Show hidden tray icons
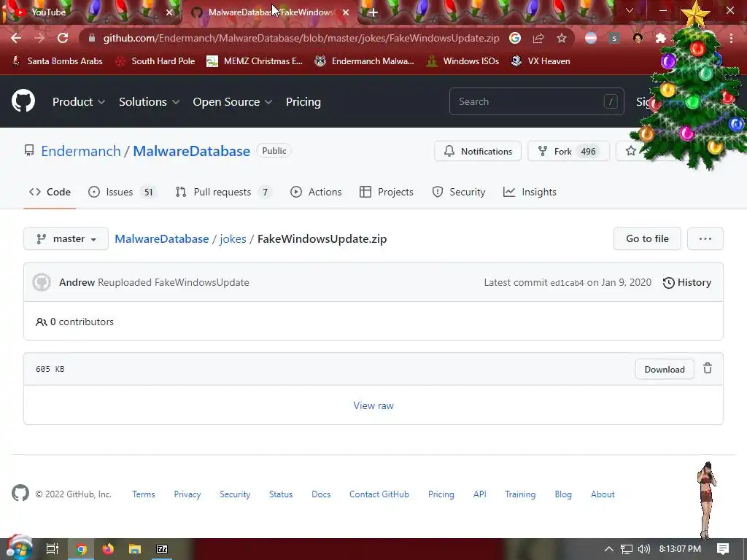 click(609, 549)
